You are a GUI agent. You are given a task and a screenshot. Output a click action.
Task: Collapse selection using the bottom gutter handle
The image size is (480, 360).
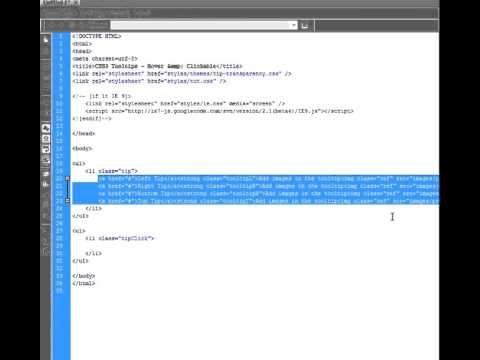tap(68, 201)
